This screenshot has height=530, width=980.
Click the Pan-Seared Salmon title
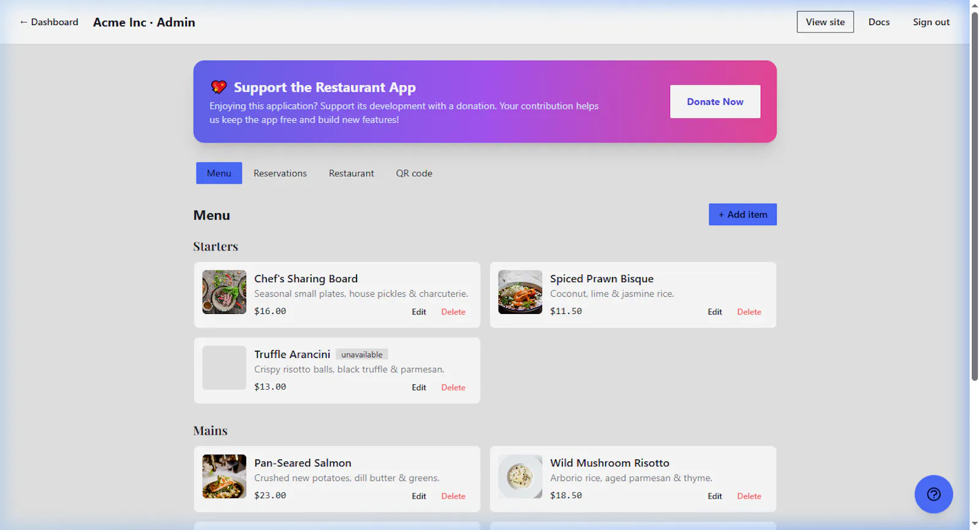303,463
